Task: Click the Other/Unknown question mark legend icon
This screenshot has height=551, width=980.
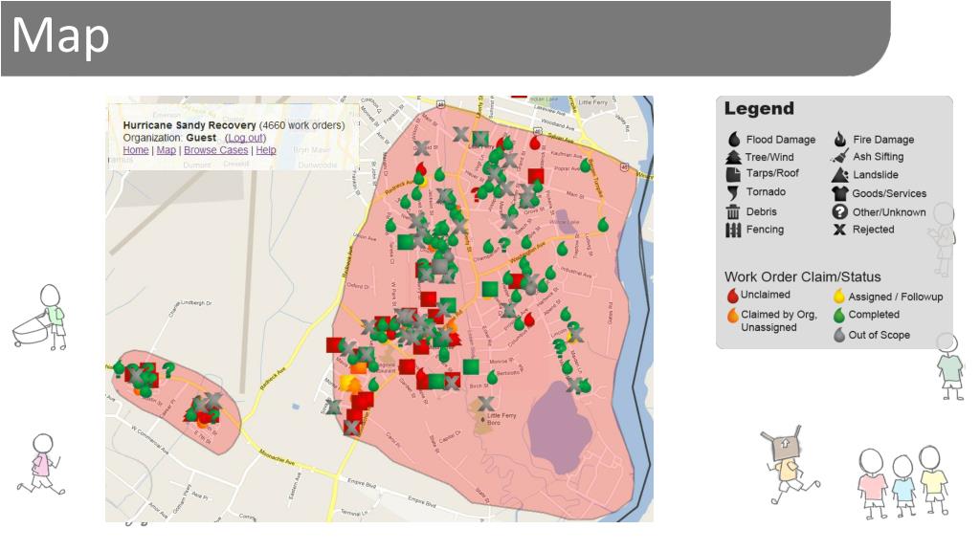Action: pyautogui.click(x=840, y=211)
